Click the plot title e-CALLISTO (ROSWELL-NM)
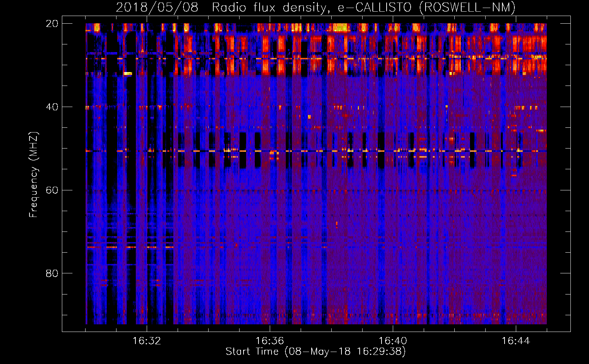This screenshot has width=589, height=364. [427, 8]
